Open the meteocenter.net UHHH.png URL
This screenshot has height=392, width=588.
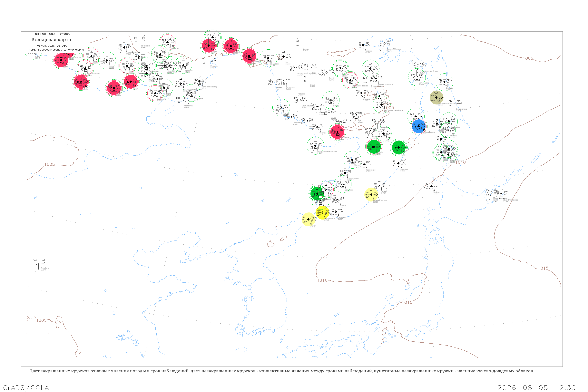pos(55,50)
